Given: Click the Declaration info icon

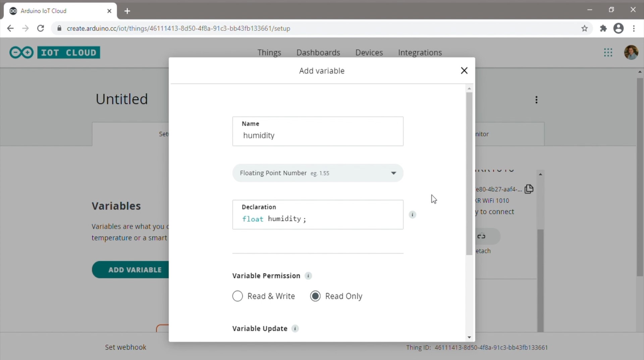Looking at the screenshot, I should point(412,215).
